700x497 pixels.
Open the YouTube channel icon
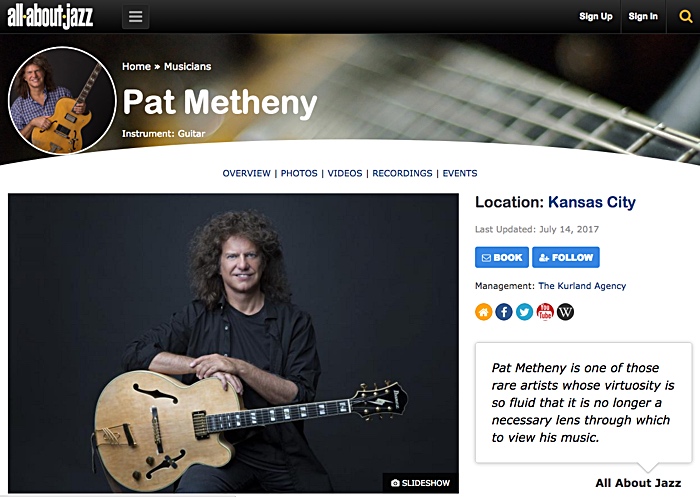click(545, 312)
